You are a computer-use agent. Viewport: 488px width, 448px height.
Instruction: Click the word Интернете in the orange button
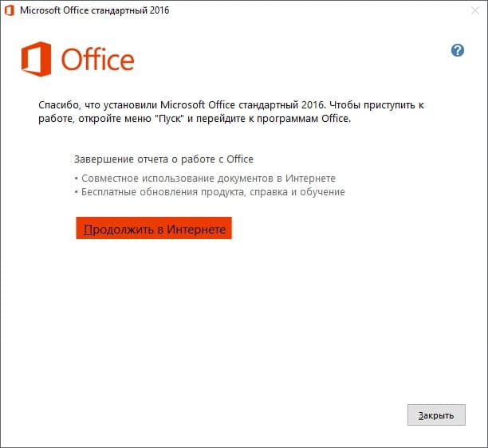coord(196,230)
